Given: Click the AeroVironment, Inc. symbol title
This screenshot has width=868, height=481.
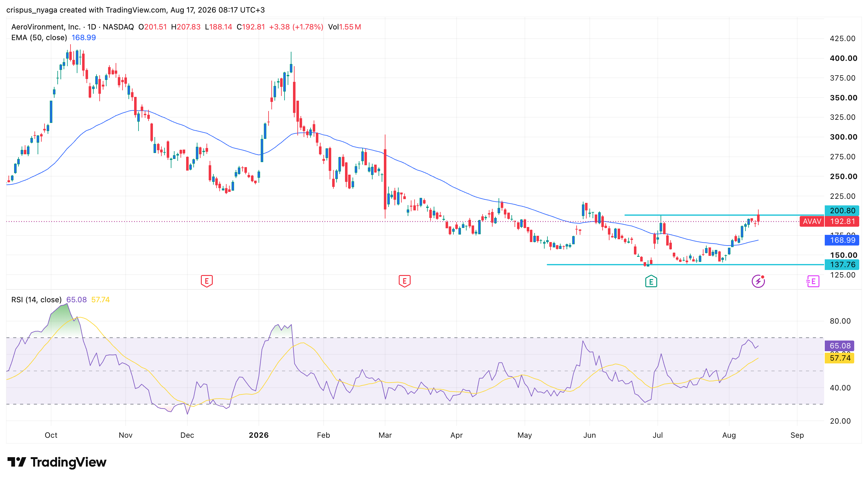Looking at the screenshot, I should [x=46, y=27].
